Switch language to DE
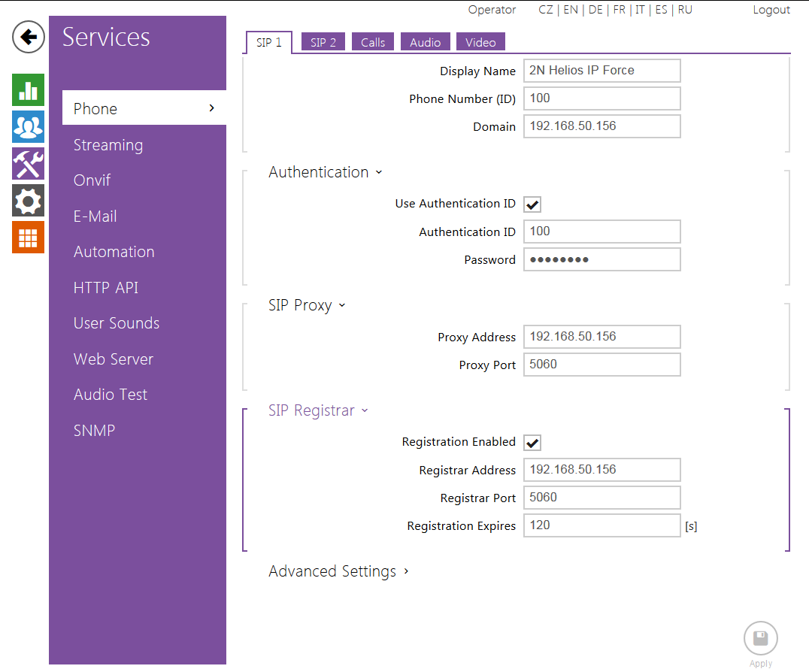The width and height of the screenshot is (809, 672). click(595, 10)
